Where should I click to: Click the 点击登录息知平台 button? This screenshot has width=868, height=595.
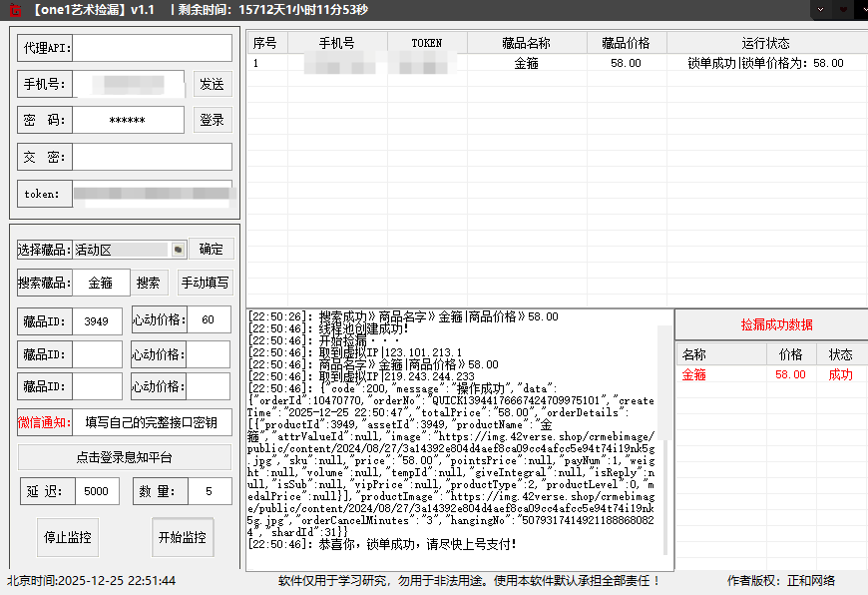tap(125, 457)
